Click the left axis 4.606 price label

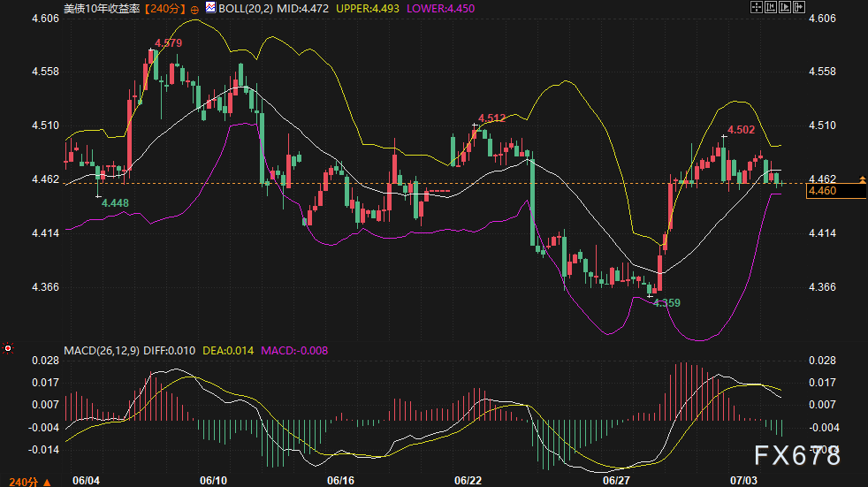pyautogui.click(x=45, y=19)
